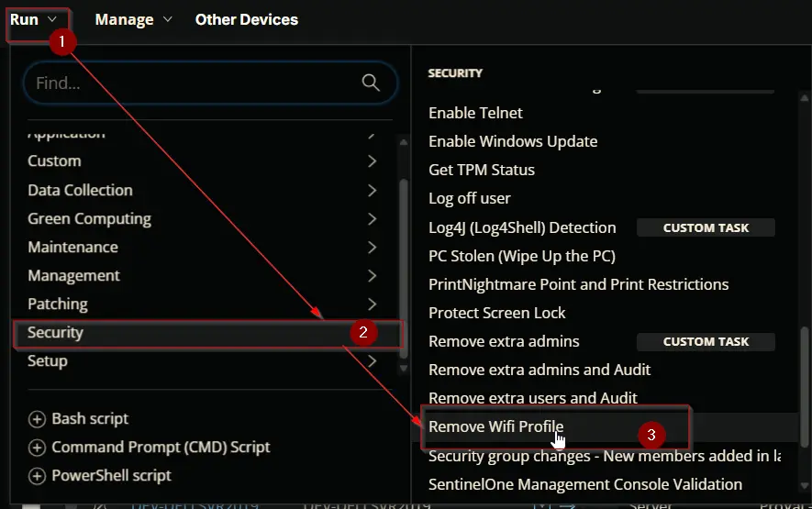Click plus icon beside Bash script
812x509 pixels.
(x=37, y=419)
